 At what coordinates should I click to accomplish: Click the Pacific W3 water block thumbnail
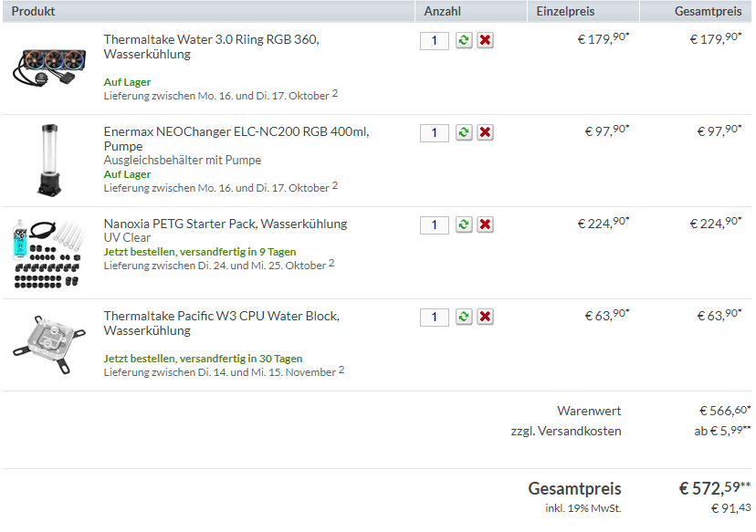coord(49,344)
